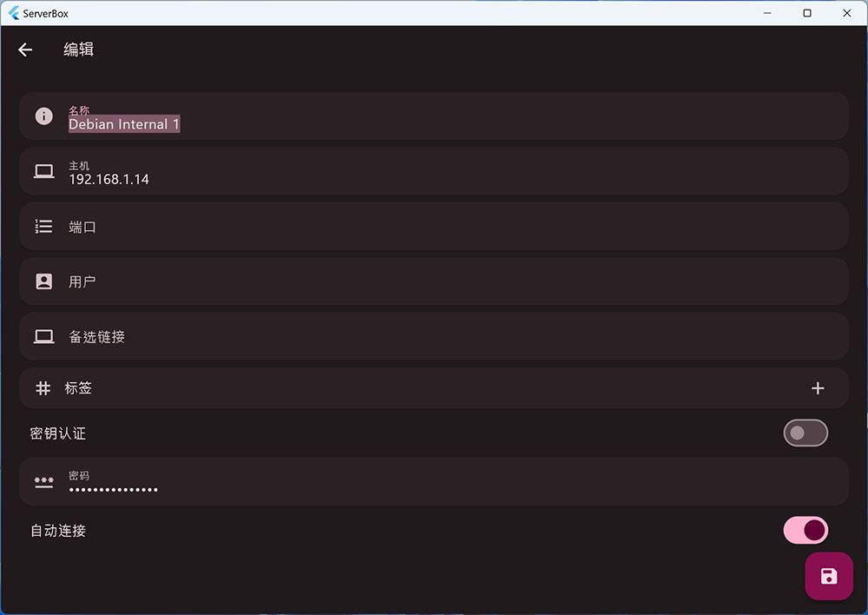Open the tag adder with the + control
868x615 pixels.
pos(818,388)
